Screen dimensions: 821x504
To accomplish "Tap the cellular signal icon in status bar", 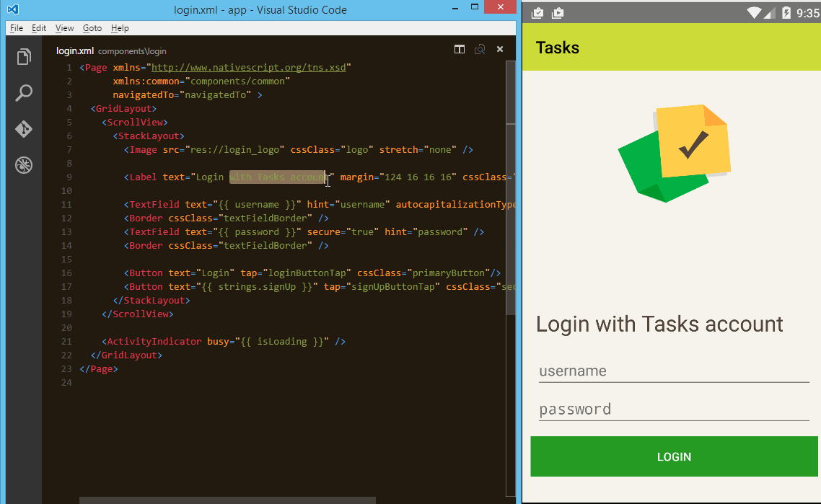I will click(x=768, y=13).
